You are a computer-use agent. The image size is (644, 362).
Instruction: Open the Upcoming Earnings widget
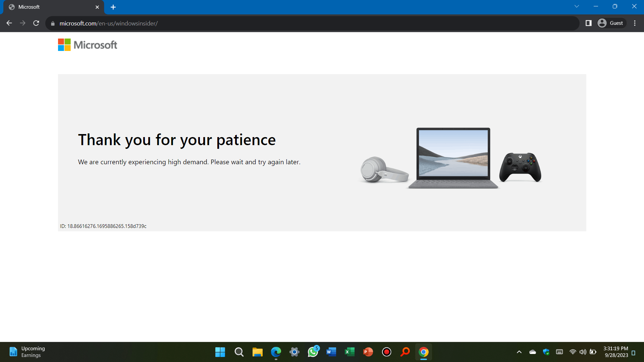pos(27,352)
